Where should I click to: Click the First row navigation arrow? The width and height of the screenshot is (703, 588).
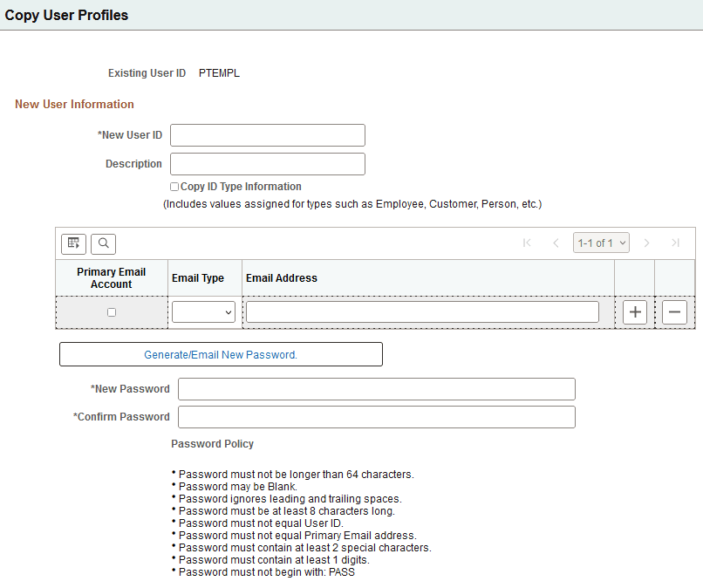point(527,243)
